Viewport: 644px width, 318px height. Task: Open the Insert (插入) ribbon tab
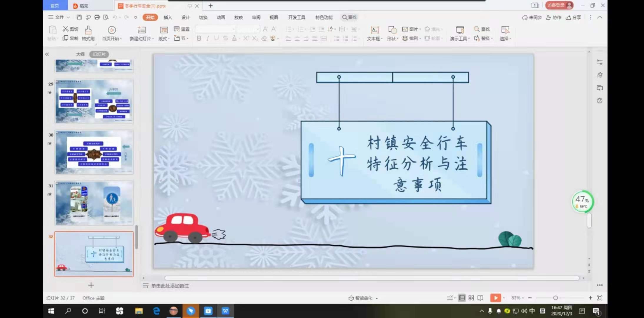pos(167,17)
